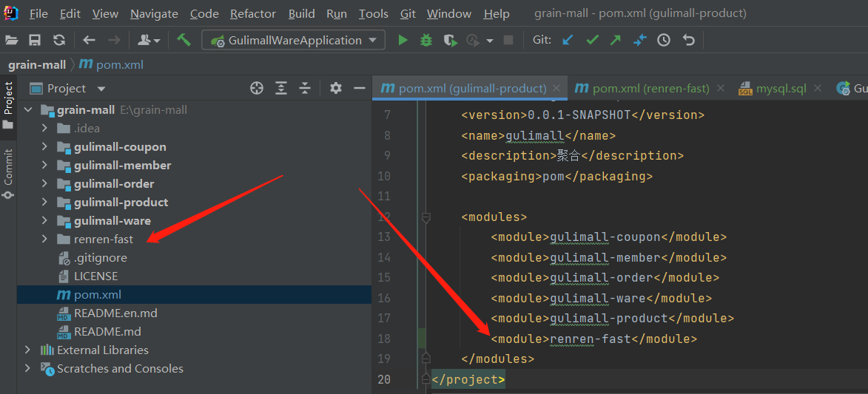Close the pom.xml (gulimall-product) tab
This screenshot has height=394, width=868.
coord(557,89)
